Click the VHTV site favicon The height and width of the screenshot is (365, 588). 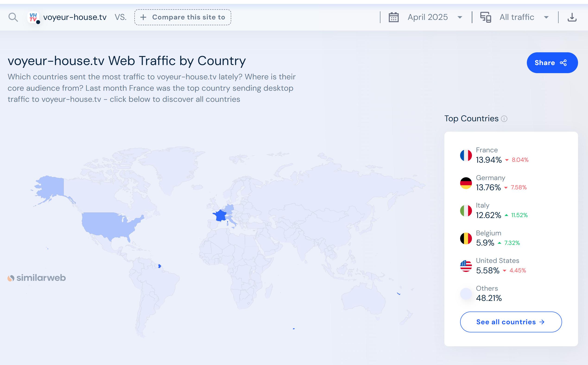click(x=33, y=17)
